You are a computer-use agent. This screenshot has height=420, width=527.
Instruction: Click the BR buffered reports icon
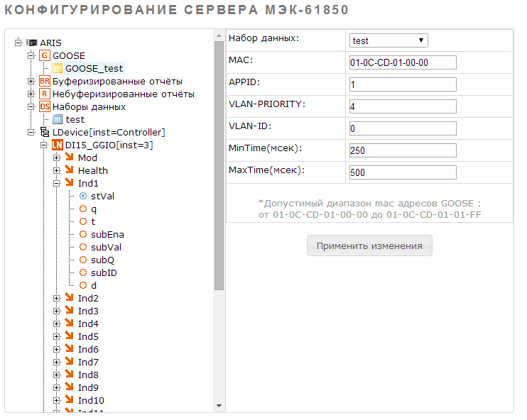pyautogui.click(x=45, y=82)
